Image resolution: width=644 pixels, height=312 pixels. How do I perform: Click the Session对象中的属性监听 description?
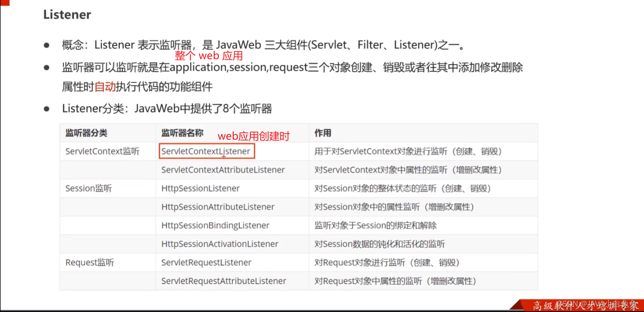(x=394, y=207)
